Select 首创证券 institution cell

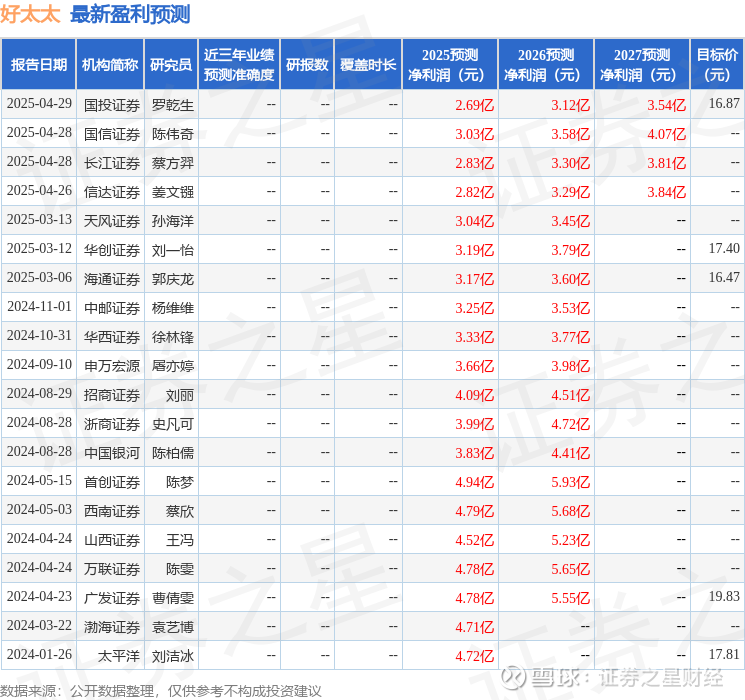point(112,482)
